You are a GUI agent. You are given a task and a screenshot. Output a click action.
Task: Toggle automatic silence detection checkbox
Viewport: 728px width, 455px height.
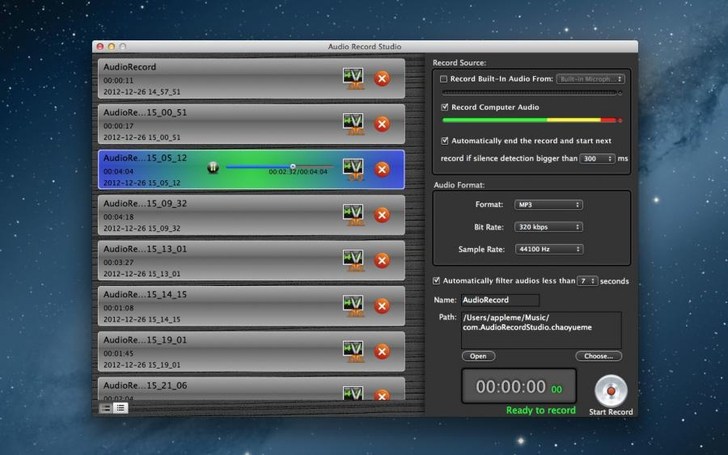[x=445, y=141]
